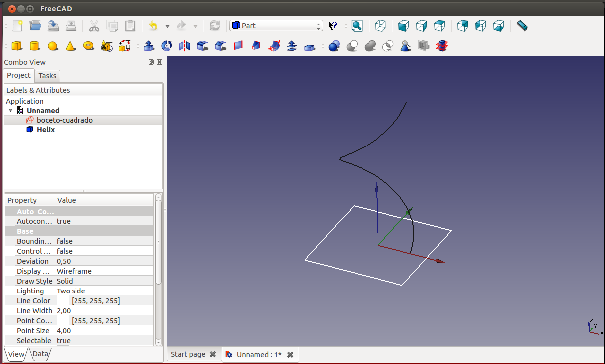This screenshot has width=605, height=364.
Task: Switch to the Tasks tab
Action: coord(48,76)
